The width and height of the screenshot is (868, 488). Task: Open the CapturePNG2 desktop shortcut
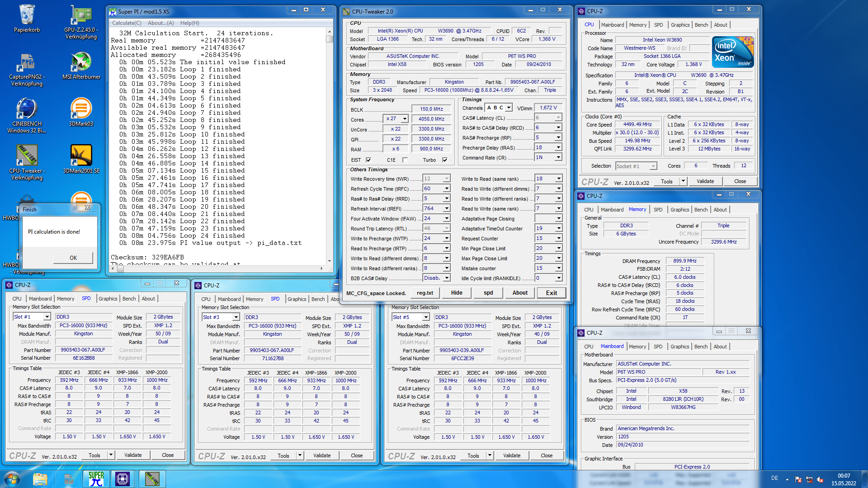27,69
